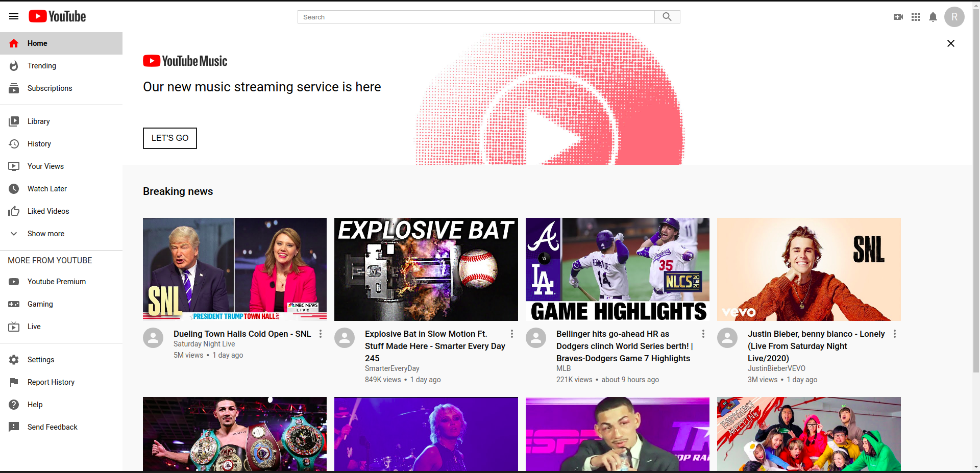Open the hamburger guide menu
This screenshot has height=473, width=980.
[14, 17]
